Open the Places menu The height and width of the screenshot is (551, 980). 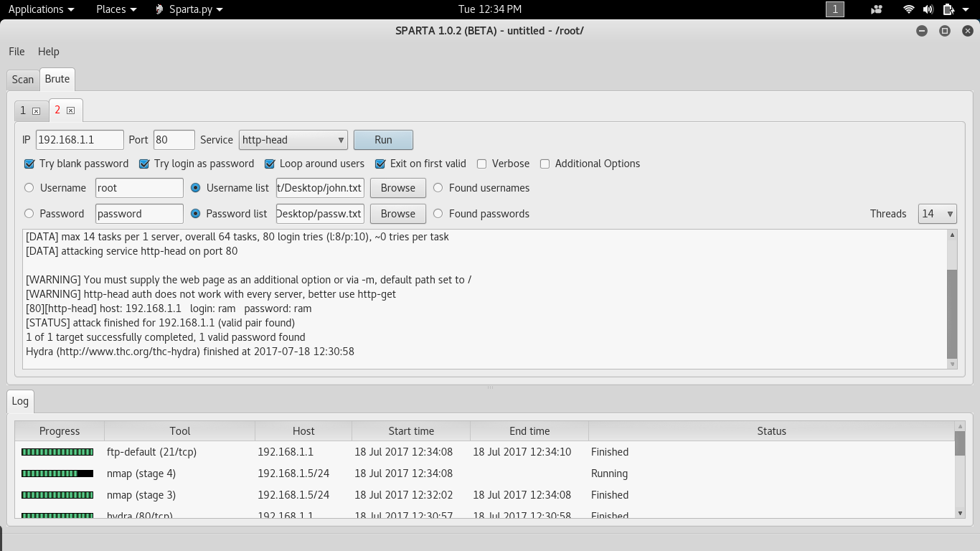pyautogui.click(x=116, y=9)
